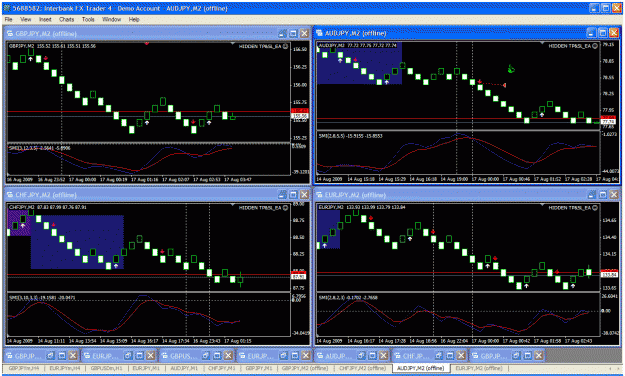Open the Insert menu
The width and height of the screenshot is (625, 376).
[x=45, y=19]
